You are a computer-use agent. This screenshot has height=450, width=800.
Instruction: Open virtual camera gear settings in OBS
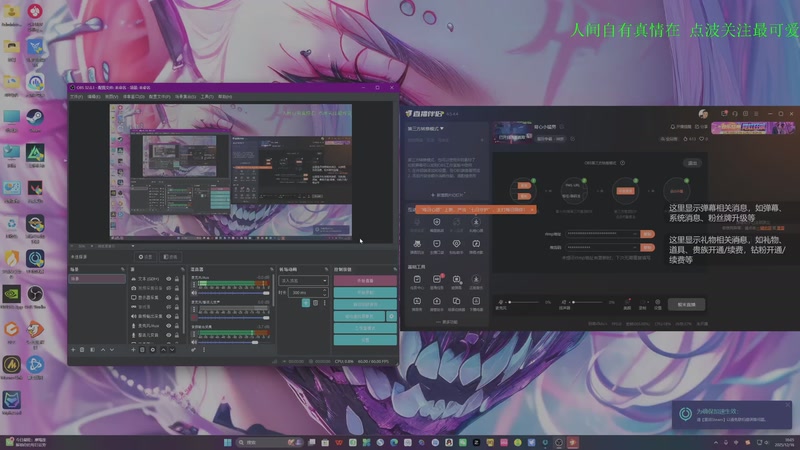391,316
